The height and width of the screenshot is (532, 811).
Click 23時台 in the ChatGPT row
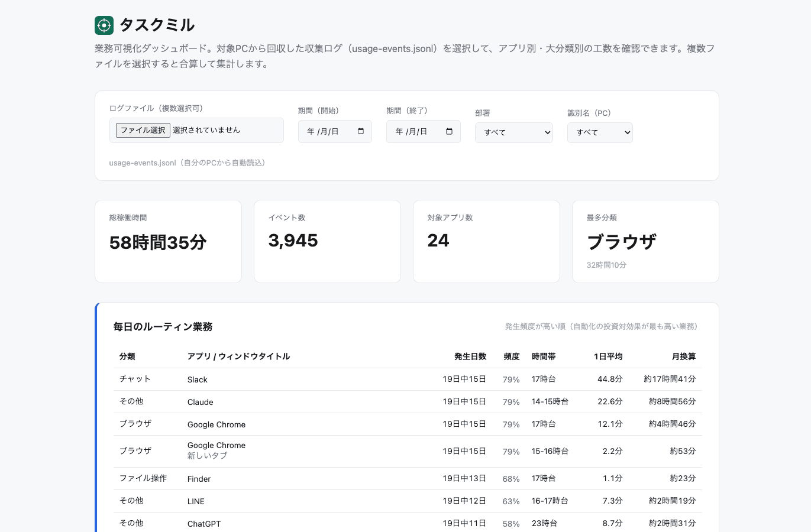pyautogui.click(x=544, y=523)
